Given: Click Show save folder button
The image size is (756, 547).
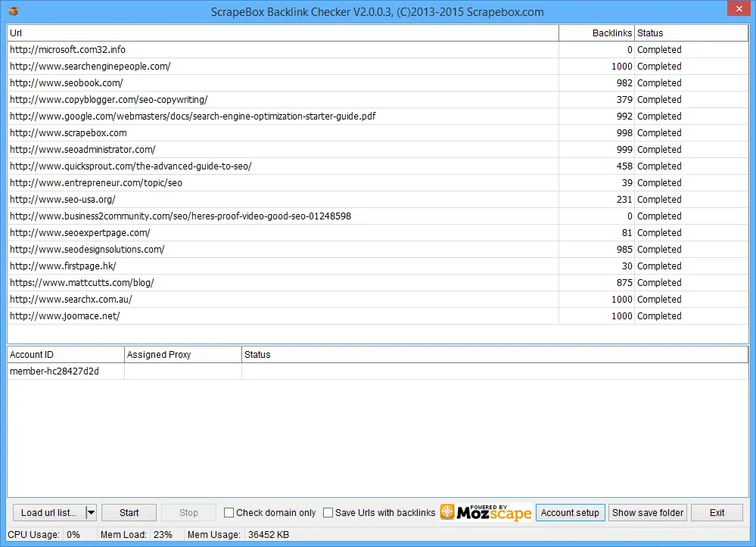Looking at the screenshot, I should click(x=648, y=513).
